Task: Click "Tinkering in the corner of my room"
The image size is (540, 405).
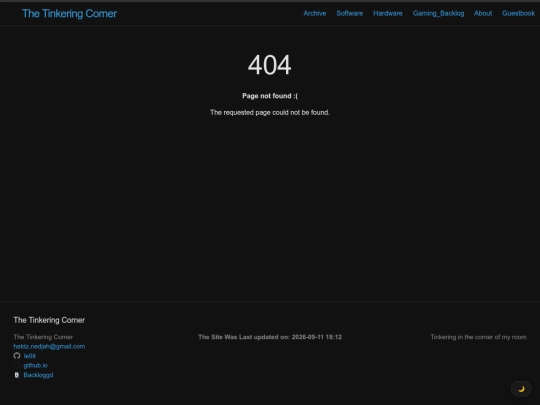Action: 478,337
